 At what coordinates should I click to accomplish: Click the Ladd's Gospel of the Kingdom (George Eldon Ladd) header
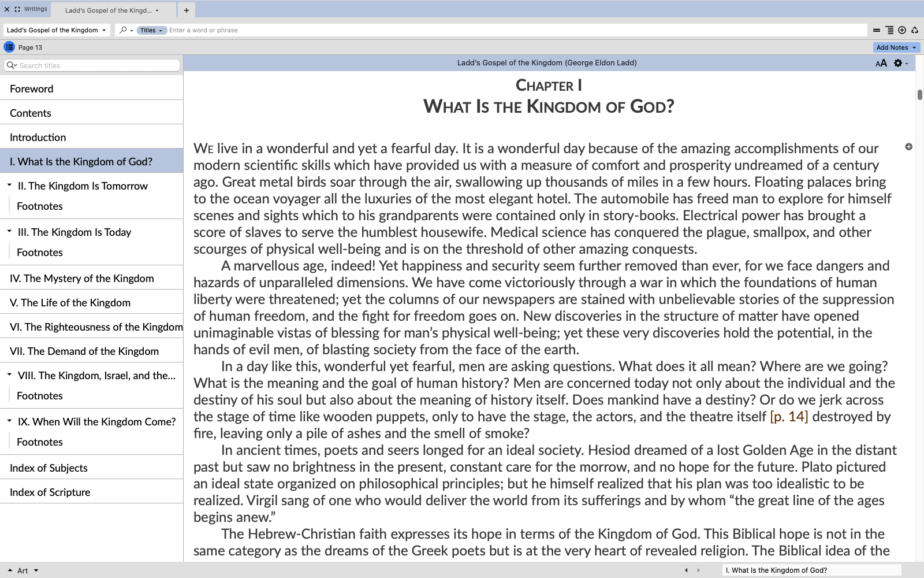tap(547, 63)
